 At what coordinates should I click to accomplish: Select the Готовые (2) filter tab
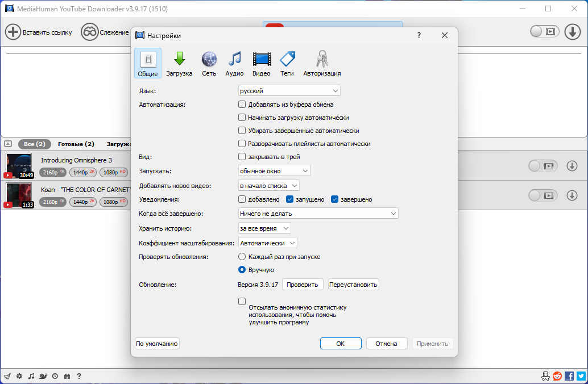pos(76,144)
